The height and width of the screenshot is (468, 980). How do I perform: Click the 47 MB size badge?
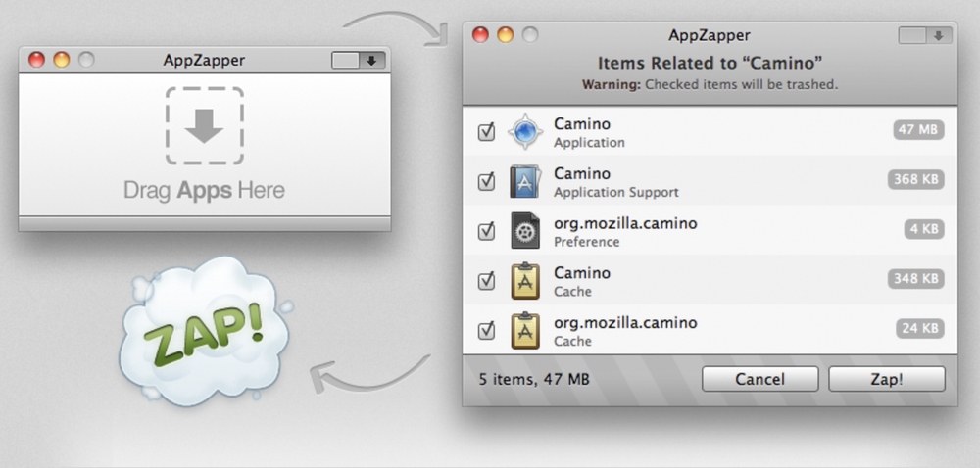pyautogui.click(x=918, y=130)
